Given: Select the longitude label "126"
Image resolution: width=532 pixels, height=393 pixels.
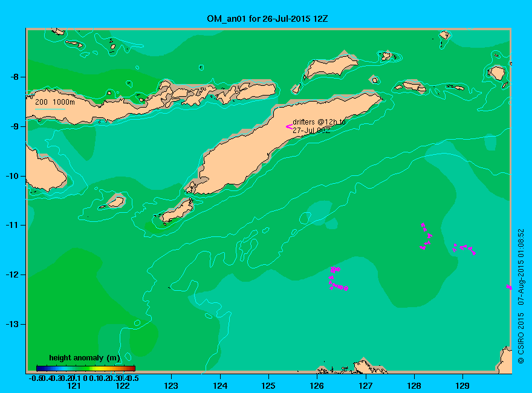Looking at the screenshot, I should (317, 386).
